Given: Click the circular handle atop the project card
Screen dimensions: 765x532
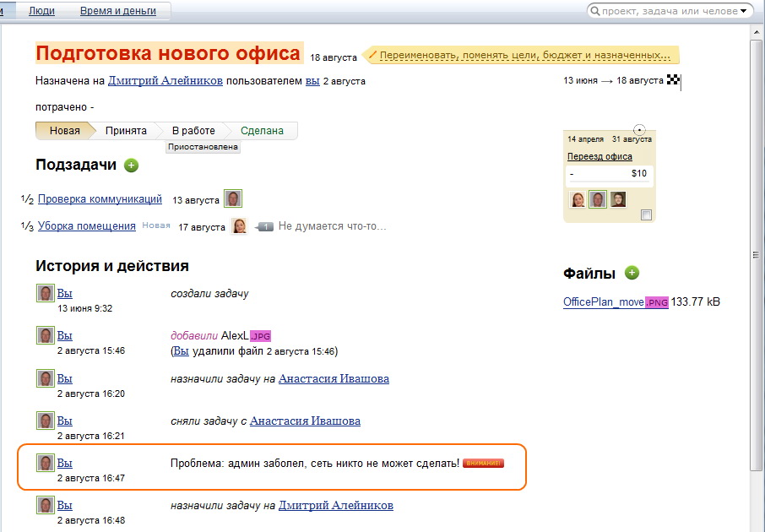Looking at the screenshot, I should (639, 129).
